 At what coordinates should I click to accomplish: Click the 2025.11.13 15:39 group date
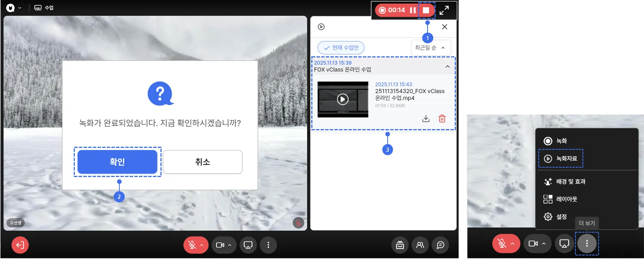[333, 63]
